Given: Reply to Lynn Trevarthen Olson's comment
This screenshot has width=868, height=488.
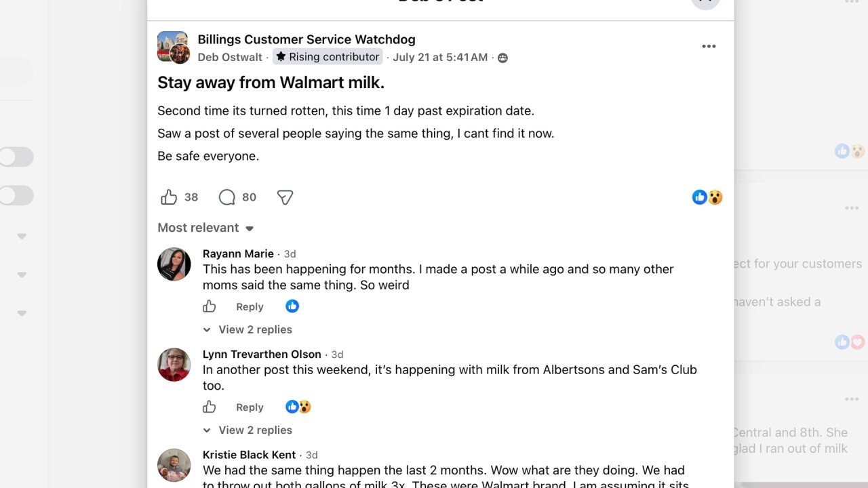Looking at the screenshot, I should (x=250, y=407).
